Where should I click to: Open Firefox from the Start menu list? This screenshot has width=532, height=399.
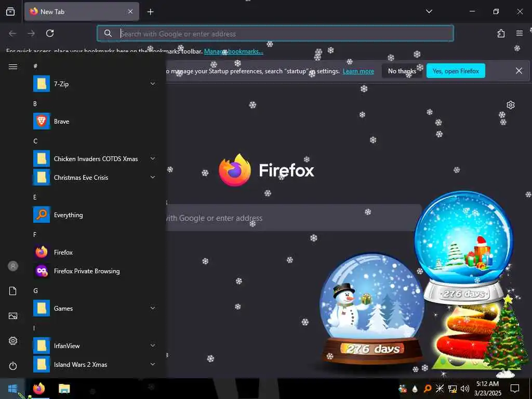[95, 252]
